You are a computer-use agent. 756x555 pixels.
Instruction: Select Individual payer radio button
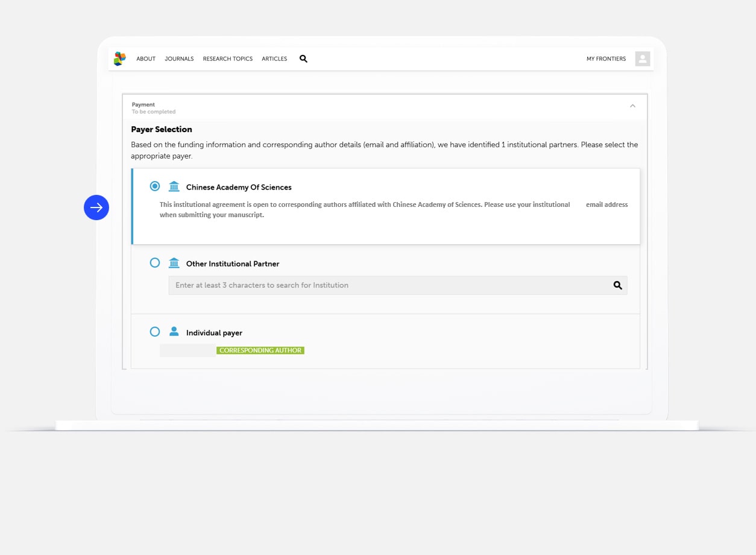pyautogui.click(x=155, y=332)
